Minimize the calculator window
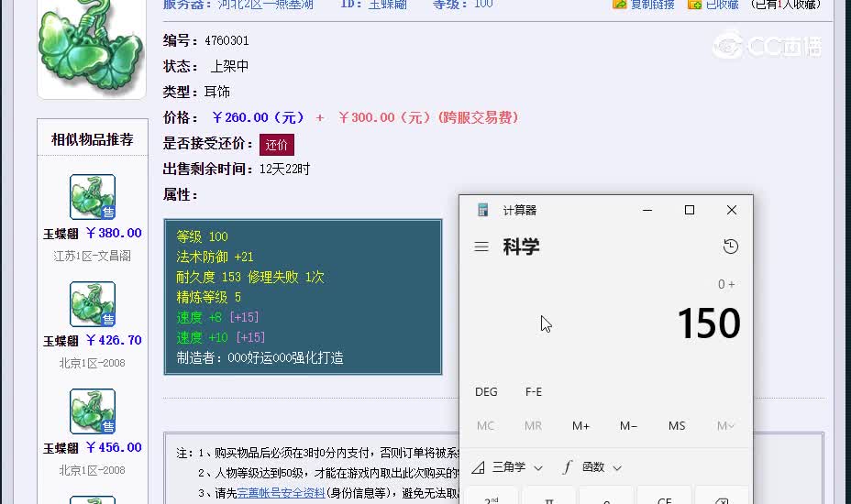Viewport: 851px width, 504px height. click(x=647, y=210)
